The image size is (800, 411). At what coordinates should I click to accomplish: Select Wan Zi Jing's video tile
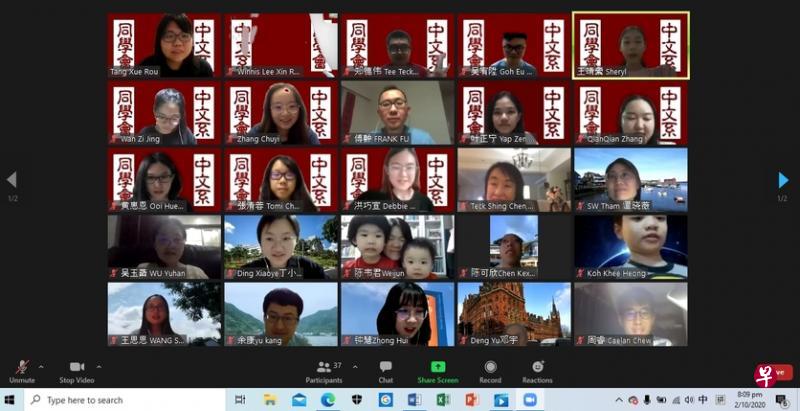(x=164, y=112)
